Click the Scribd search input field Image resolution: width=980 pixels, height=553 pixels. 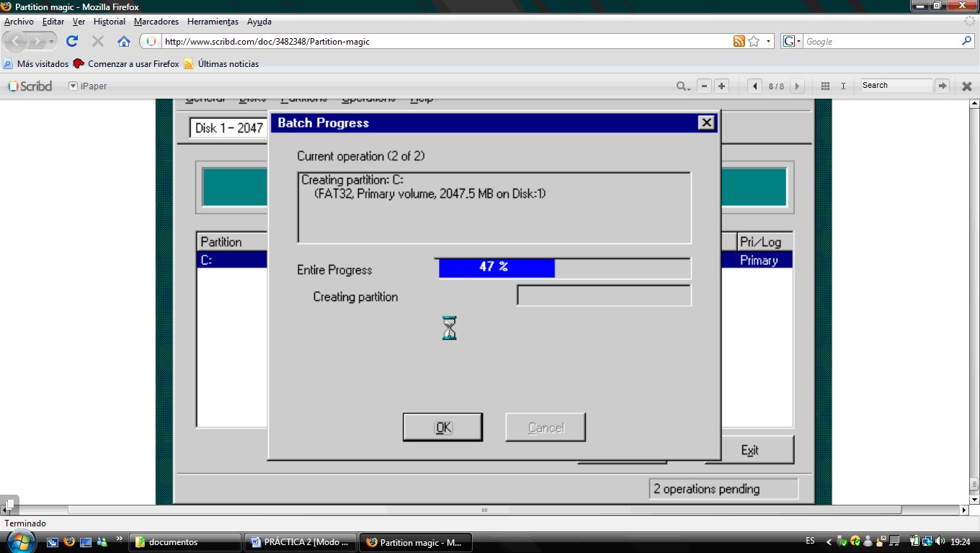tap(897, 86)
